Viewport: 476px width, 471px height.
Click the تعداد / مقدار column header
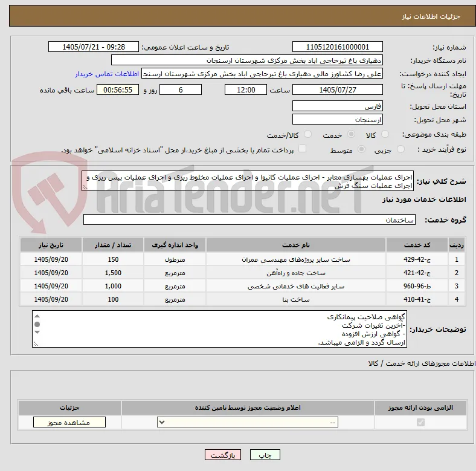113,245
